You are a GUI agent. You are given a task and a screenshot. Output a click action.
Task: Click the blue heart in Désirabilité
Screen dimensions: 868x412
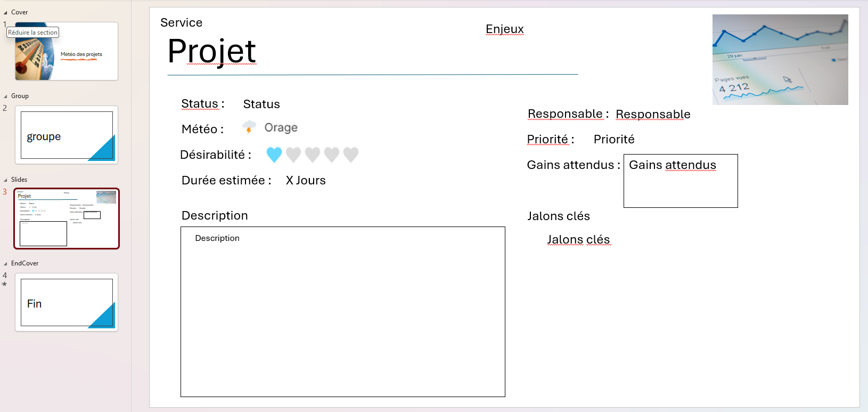click(274, 155)
